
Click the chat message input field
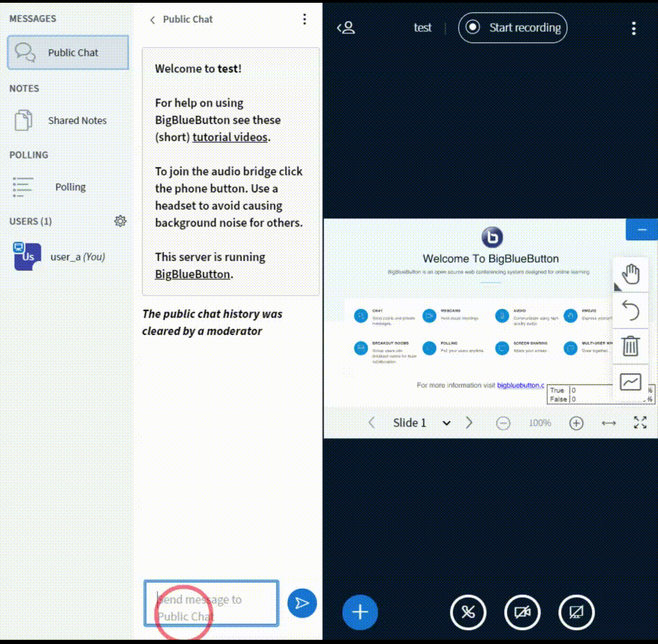(211, 603)
